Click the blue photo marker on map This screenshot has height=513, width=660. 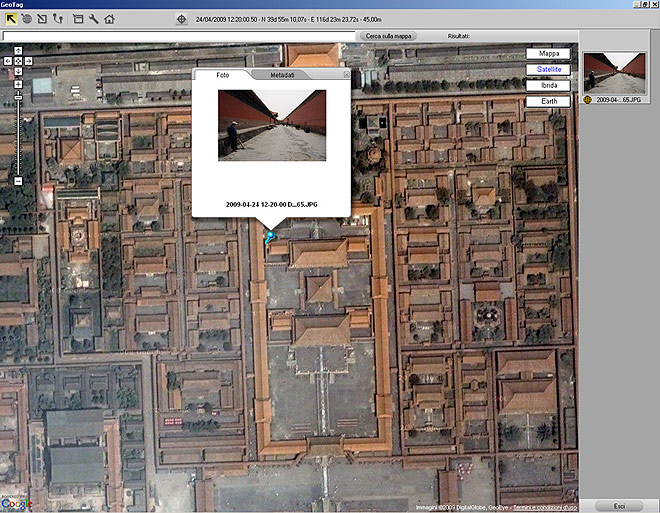coord(270,237)
